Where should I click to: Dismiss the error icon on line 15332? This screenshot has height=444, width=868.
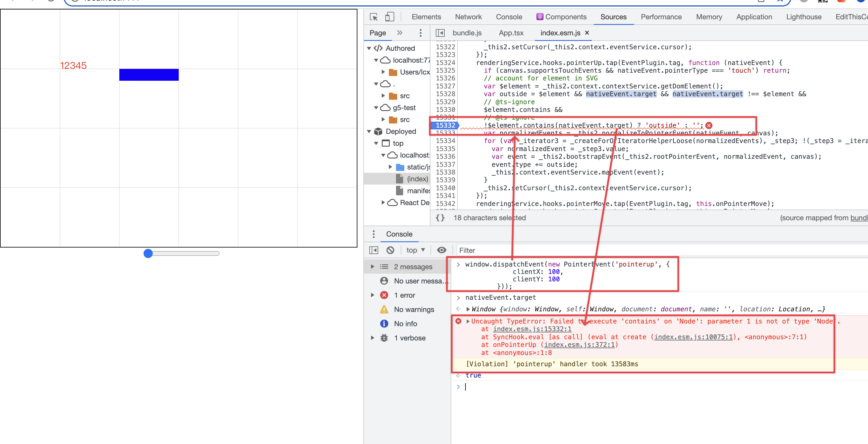point(709,125)
